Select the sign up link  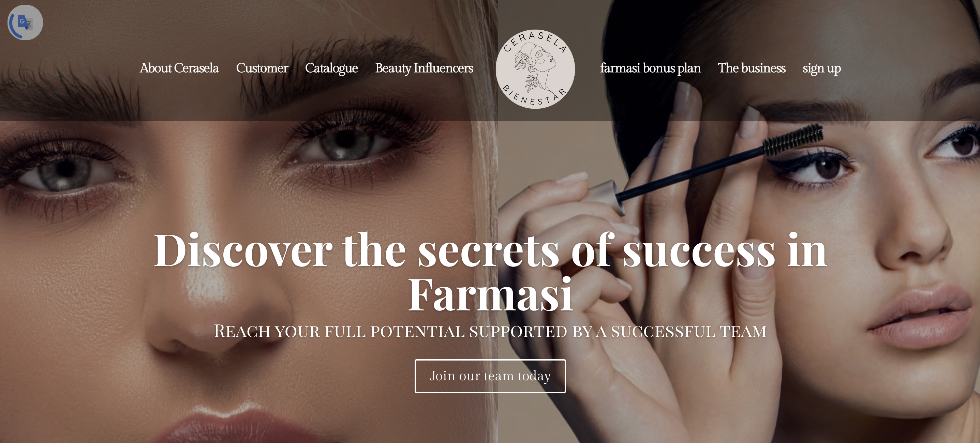pos(822,69)
